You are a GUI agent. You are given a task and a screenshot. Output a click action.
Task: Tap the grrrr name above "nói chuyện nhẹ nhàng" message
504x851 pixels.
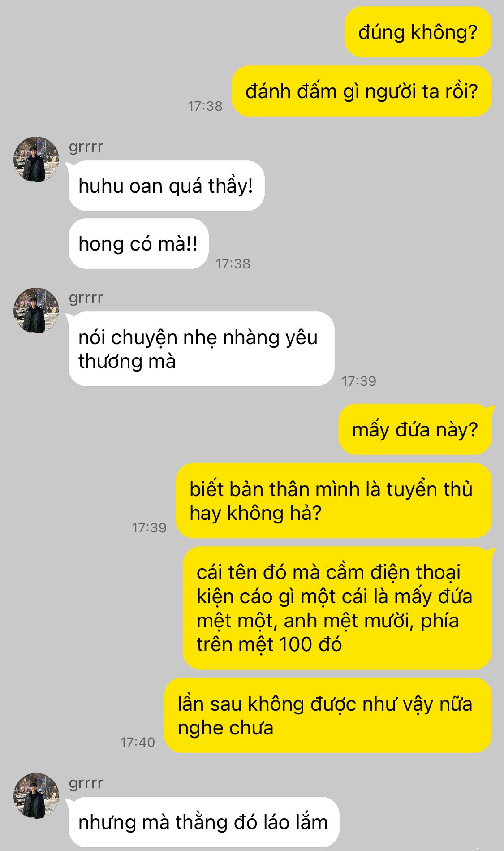click(x=86, y=298)
